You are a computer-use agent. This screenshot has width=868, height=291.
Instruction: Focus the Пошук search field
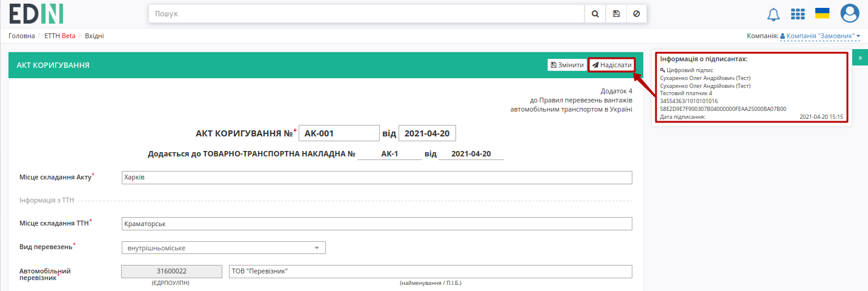(x=366, y=13)
